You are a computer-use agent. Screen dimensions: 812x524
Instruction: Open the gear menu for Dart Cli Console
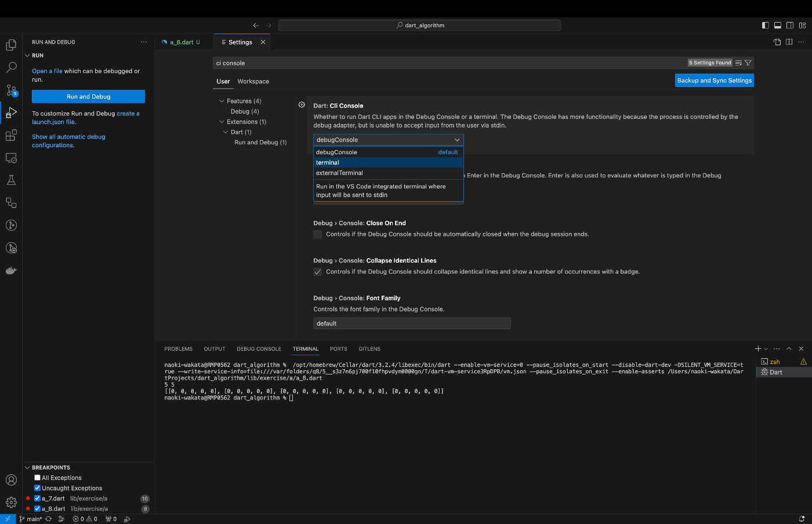click(302, 105)
